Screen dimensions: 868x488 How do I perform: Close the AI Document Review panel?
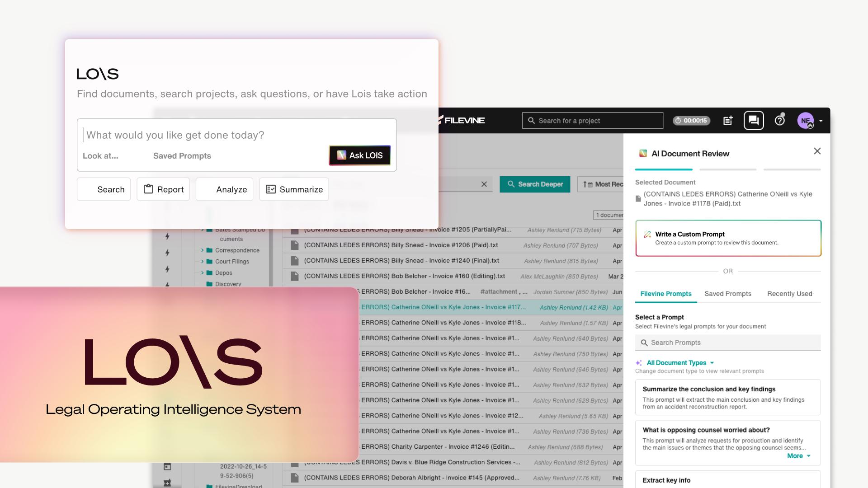817,151
